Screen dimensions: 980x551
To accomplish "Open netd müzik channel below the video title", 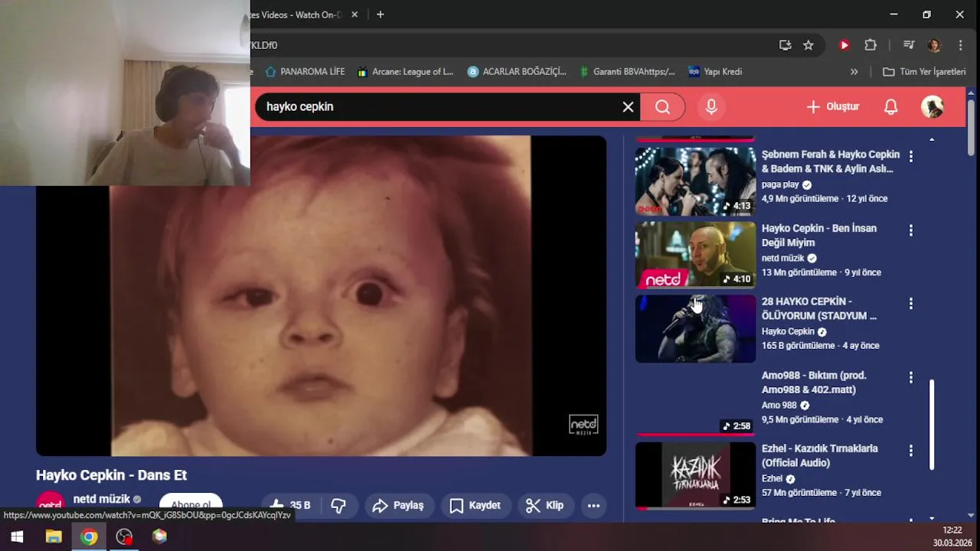I will point(102,499).
